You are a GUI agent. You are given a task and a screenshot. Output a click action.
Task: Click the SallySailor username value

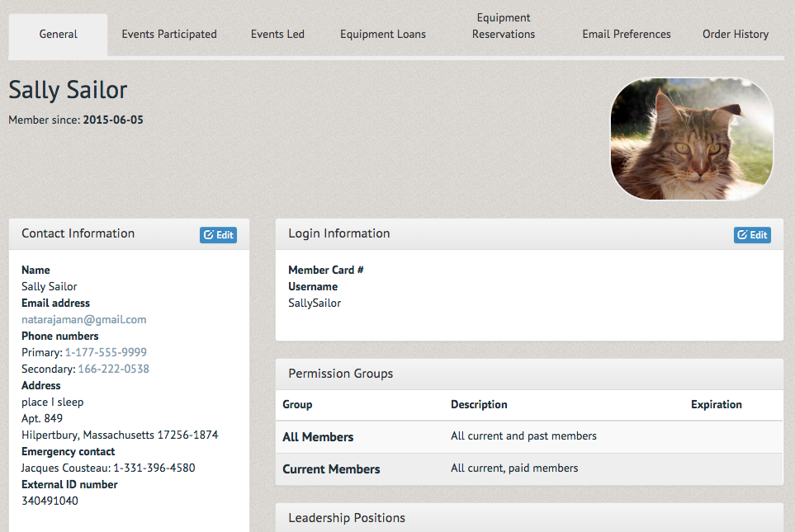(x=315, y=303)
